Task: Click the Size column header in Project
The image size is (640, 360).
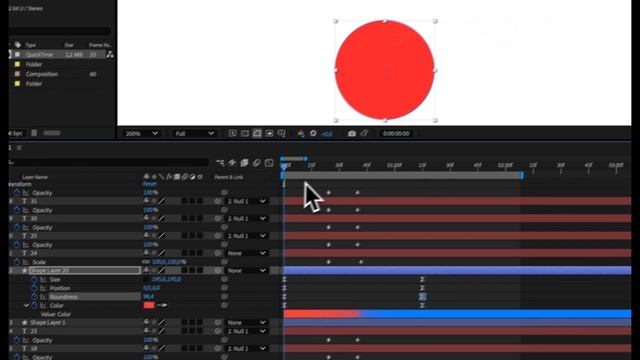Action: (69, 45)
